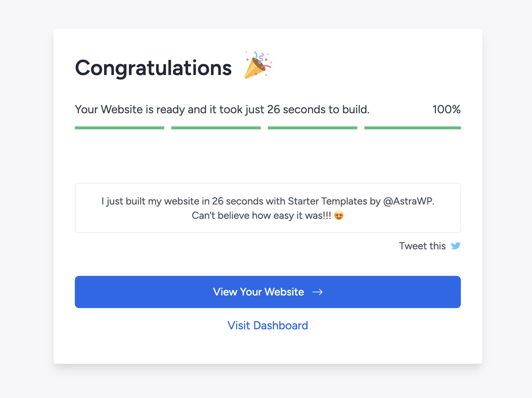Click the Congratulations heading

[153, 68]
